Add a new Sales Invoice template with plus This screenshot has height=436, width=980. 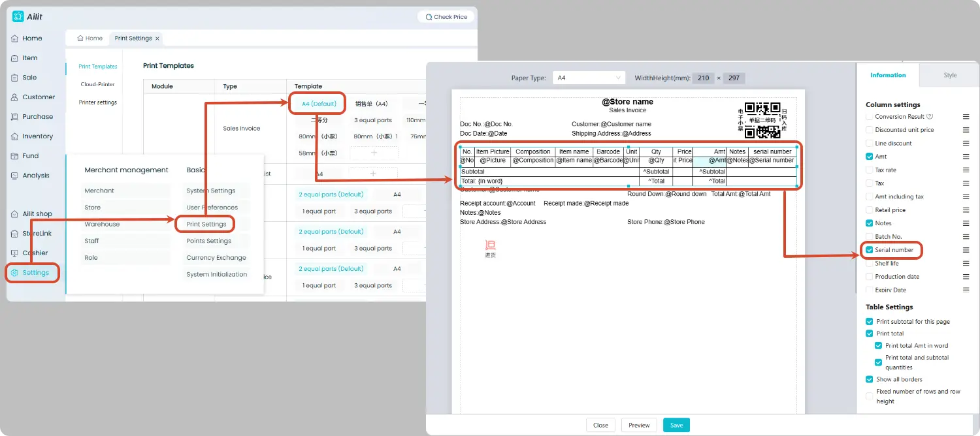coord(374,153)
